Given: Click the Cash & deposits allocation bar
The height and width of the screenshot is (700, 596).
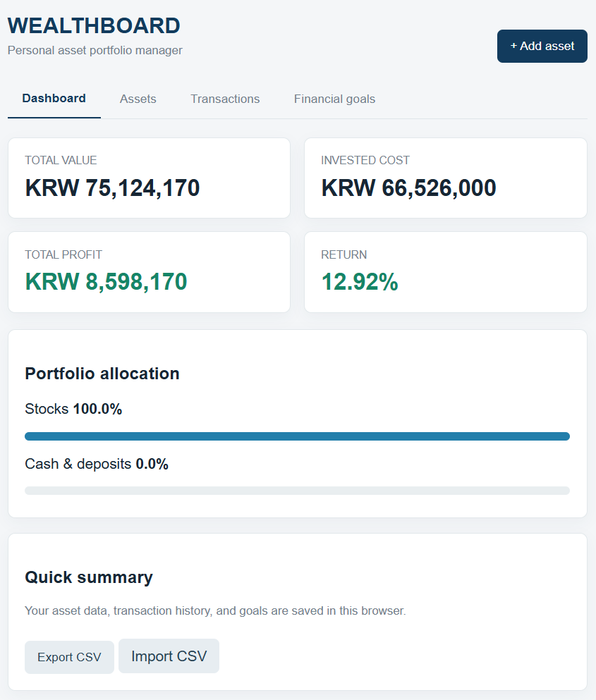Looking at the screenshot, I should click(297, 491).
